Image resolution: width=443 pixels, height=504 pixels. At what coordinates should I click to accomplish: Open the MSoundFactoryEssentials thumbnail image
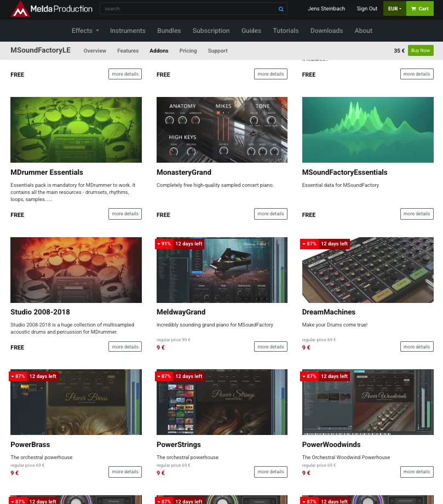pyautogui.click(x=368, y=130)
